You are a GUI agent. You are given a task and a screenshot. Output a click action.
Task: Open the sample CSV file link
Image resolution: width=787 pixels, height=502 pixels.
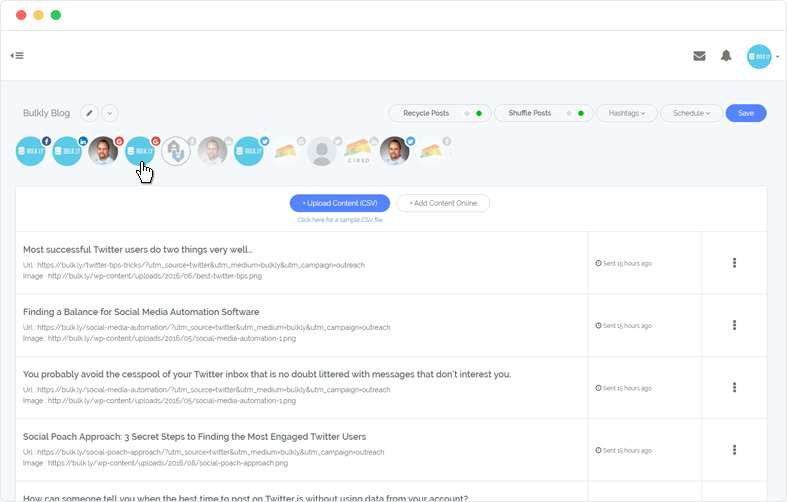[x=340, y=220]
